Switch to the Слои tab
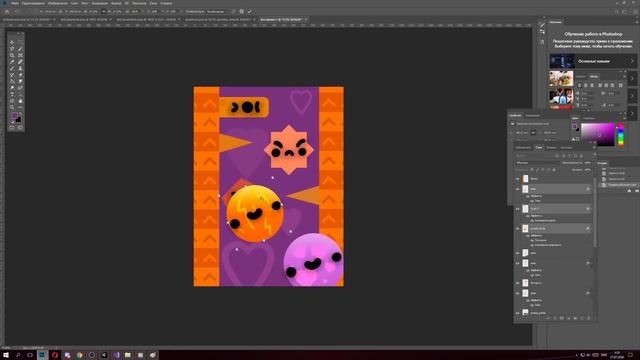 click(x=539, y=148)
